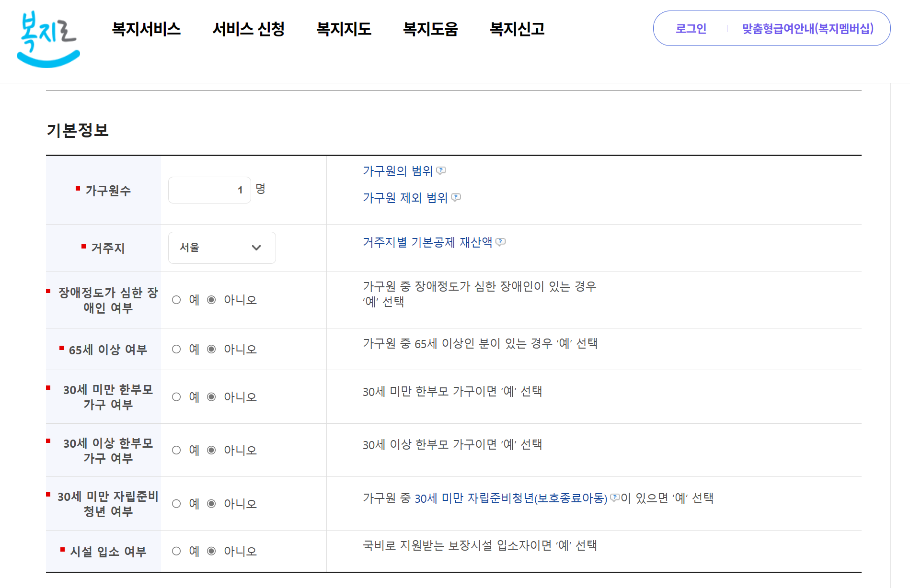910x588 pixels.
Task: Choose '예' for 30세 미만 자립준비청년 여부
Action: [x=176, y=503]
